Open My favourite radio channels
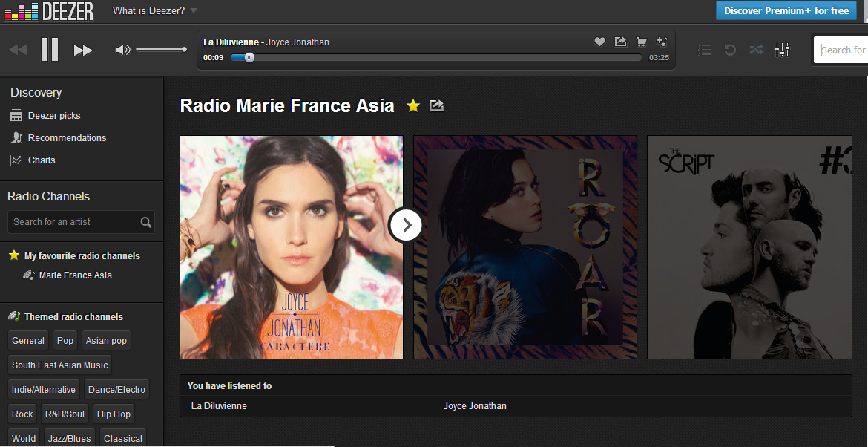The width and height of the screenshot is (868, 447). [82, 256]
